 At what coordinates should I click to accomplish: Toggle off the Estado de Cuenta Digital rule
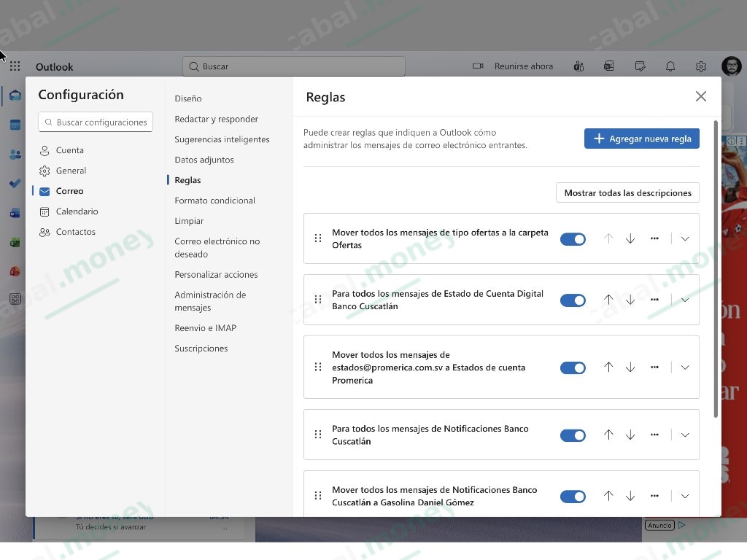(x=573, y=300)
